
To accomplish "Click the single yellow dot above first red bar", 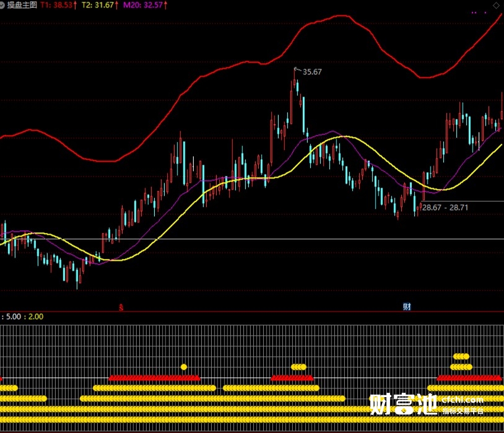I will pos(184,367).
